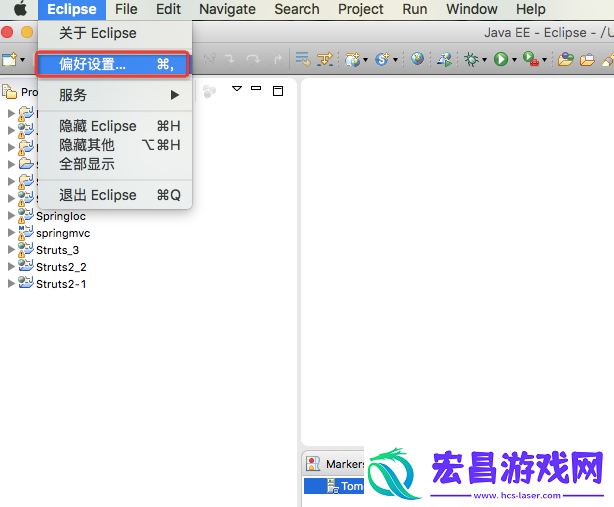Select the Tomcat server row
This screenshot has height=507, width=614.
[x=334, y=486]
